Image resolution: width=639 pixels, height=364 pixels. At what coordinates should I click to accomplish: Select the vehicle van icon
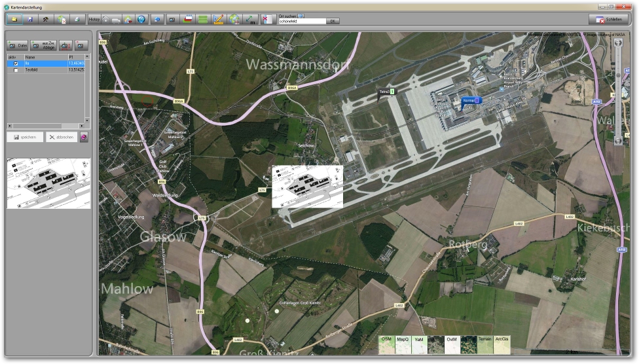click(116, 20)
